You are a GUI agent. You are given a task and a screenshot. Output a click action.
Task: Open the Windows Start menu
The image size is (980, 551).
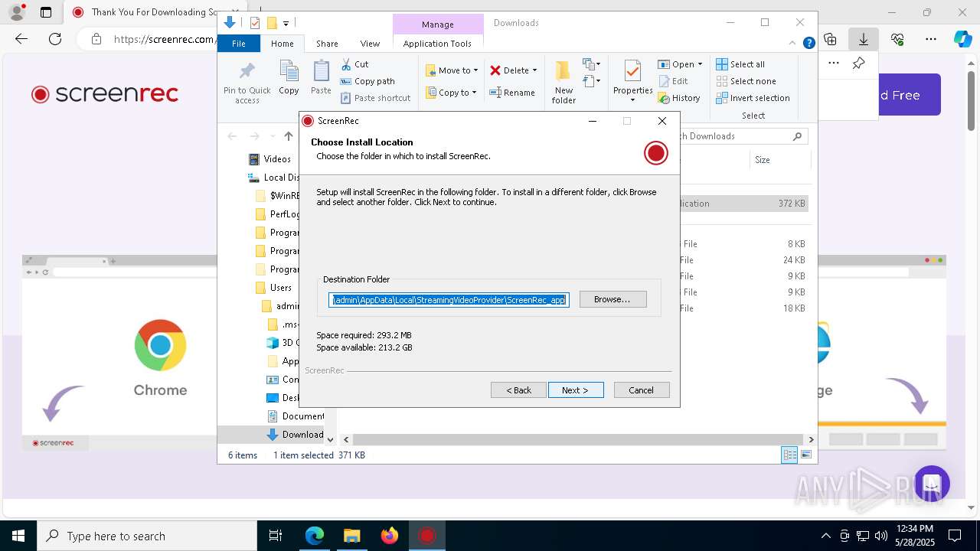click(x=18, y=536)
